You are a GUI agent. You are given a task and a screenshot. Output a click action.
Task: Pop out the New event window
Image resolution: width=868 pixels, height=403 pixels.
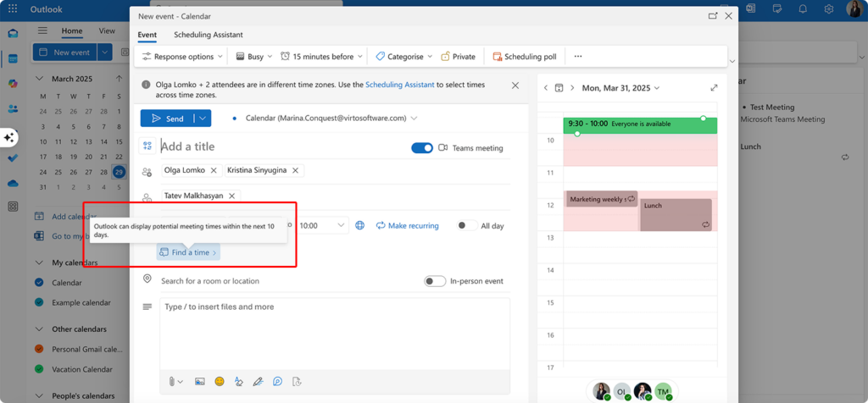pos(713,16)
